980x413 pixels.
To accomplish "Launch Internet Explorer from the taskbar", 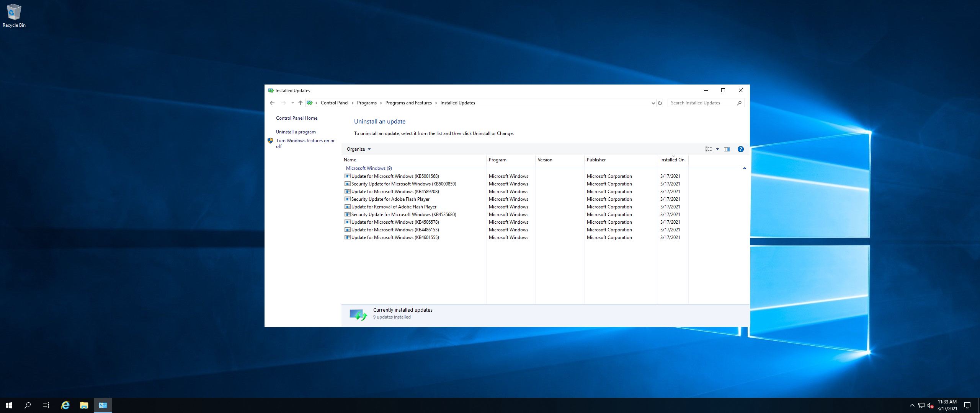I will (65, 405).
